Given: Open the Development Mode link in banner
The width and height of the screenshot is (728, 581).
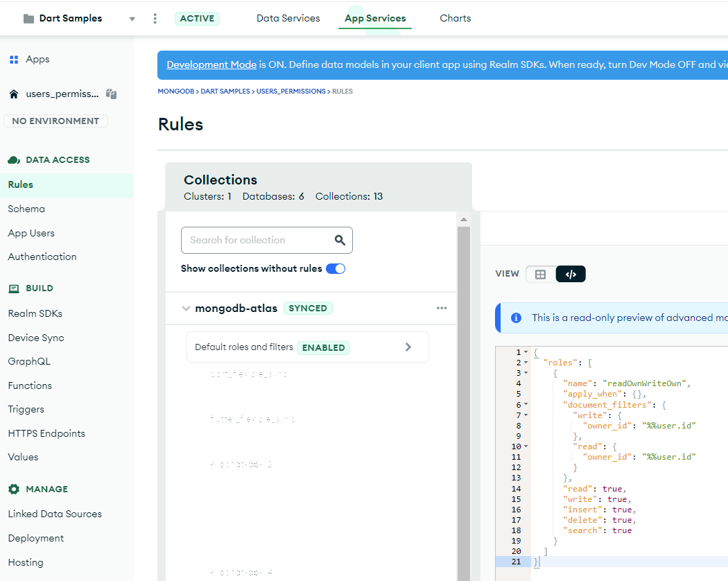Looking at the screenshot, I should (x=211, y=64).
